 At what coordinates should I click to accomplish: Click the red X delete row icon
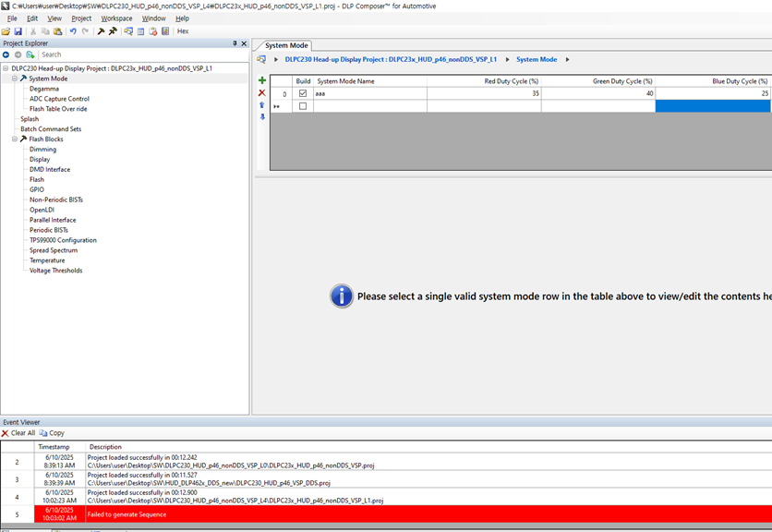click(262, 92)
